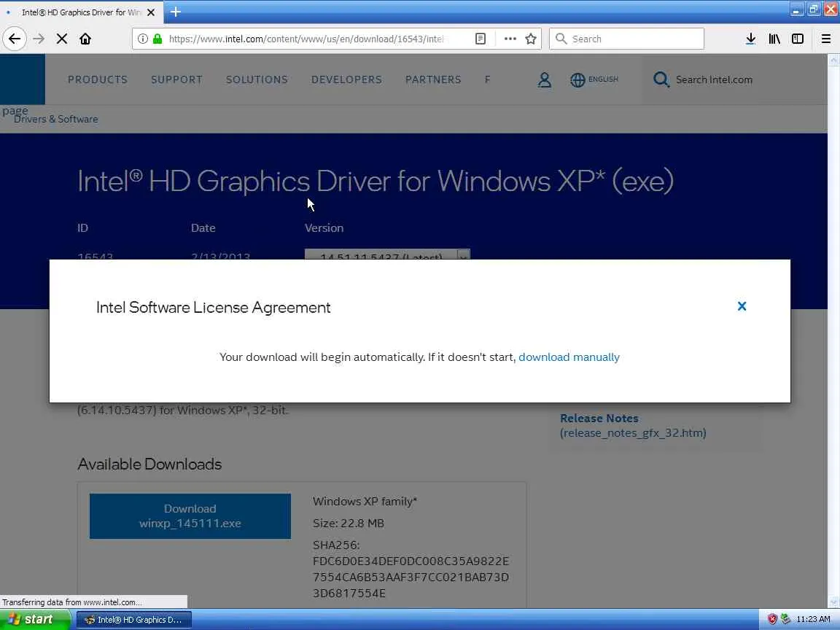
Task: Open a new tab with plus icon
Action: (175, 12)
